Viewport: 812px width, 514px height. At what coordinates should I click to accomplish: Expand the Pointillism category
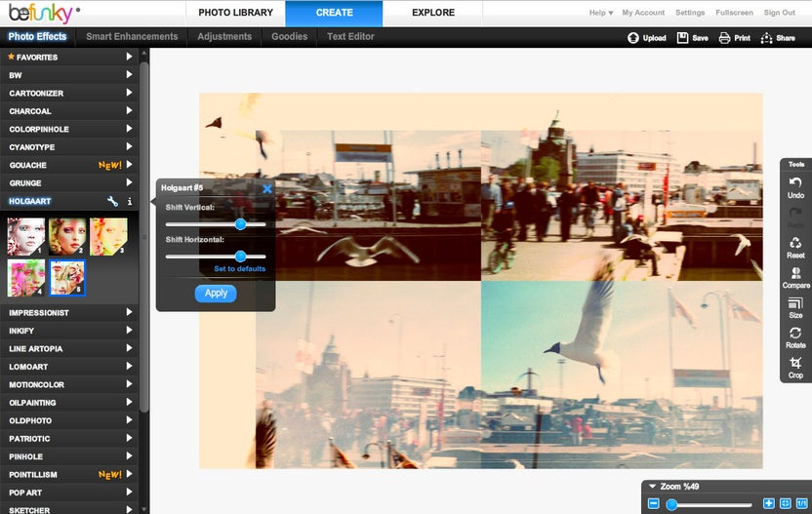[69, 475]
